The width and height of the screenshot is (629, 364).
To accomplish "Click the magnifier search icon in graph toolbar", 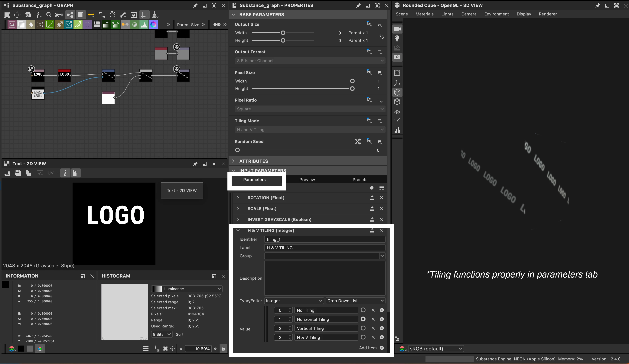I will pos(49,15).
